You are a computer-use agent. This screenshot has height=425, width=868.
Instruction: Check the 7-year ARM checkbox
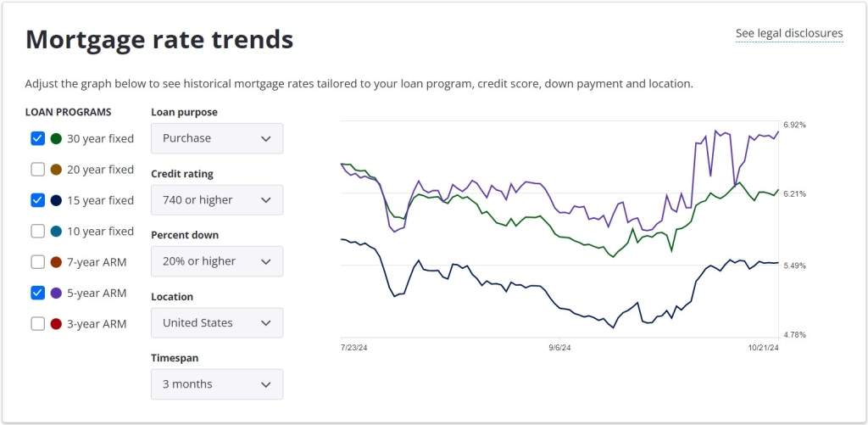click(37, 262)
